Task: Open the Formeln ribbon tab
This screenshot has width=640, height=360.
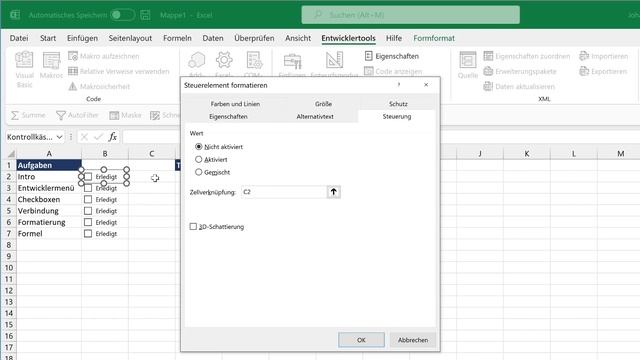Action: [x=177, y=38]
